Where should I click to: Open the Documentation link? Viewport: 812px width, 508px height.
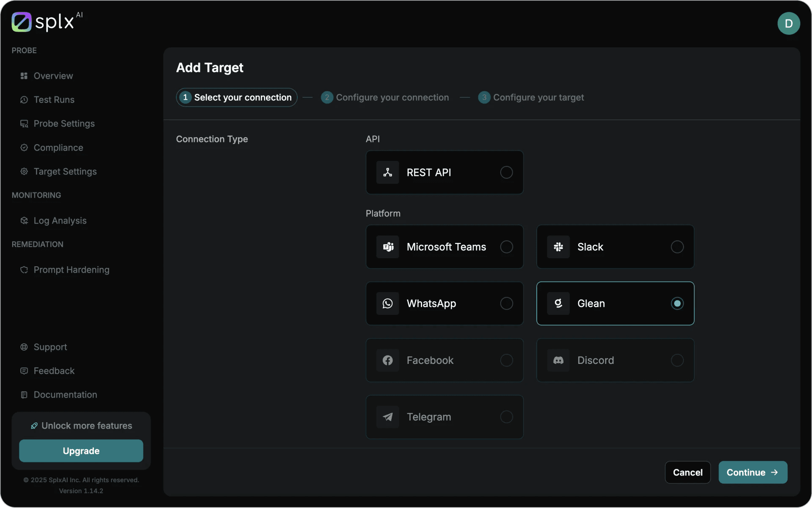(x=65, y=395)
